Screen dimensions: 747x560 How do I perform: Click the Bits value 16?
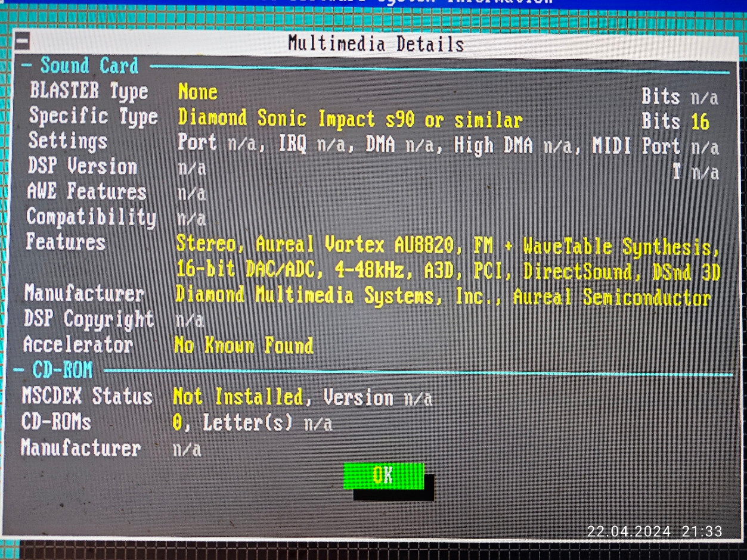[700, 122]
